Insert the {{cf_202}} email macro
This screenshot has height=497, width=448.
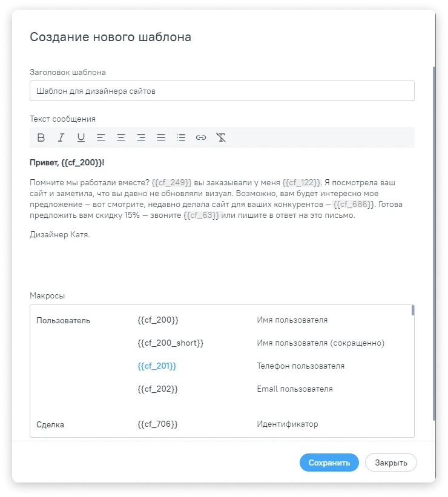(x=157, y=389)
